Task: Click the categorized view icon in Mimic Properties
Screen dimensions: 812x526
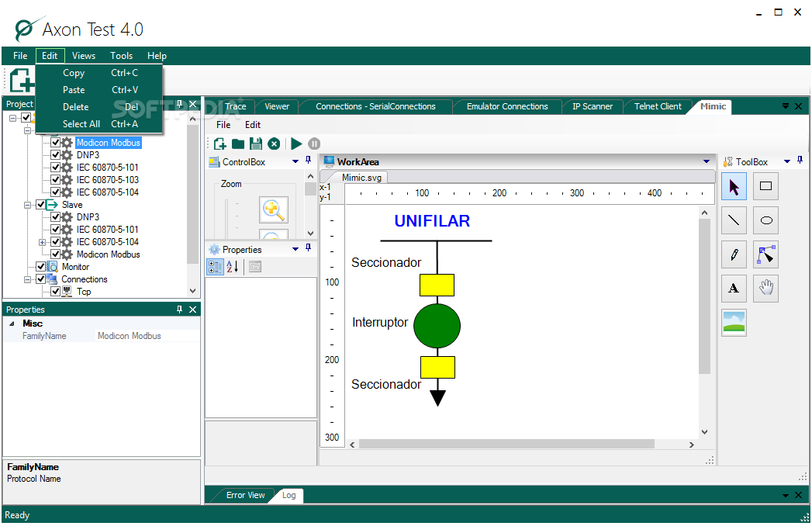Action: point(216,267)
